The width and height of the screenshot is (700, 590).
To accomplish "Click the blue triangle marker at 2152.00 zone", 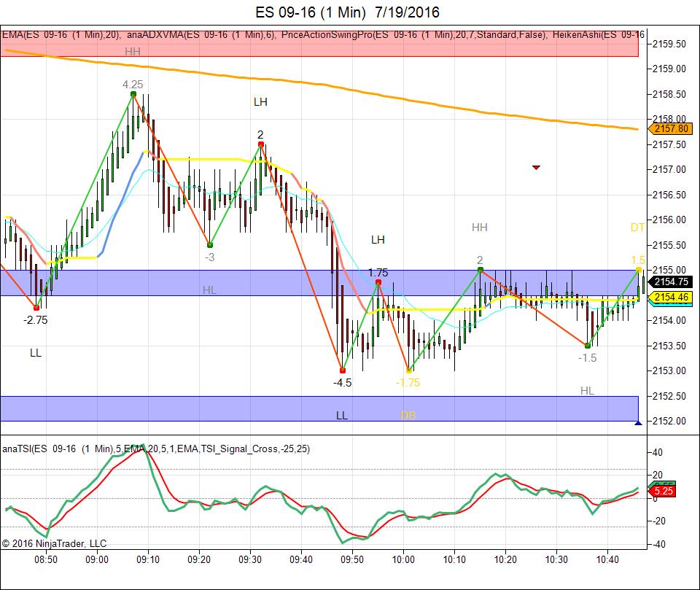I will coord(639,422).
